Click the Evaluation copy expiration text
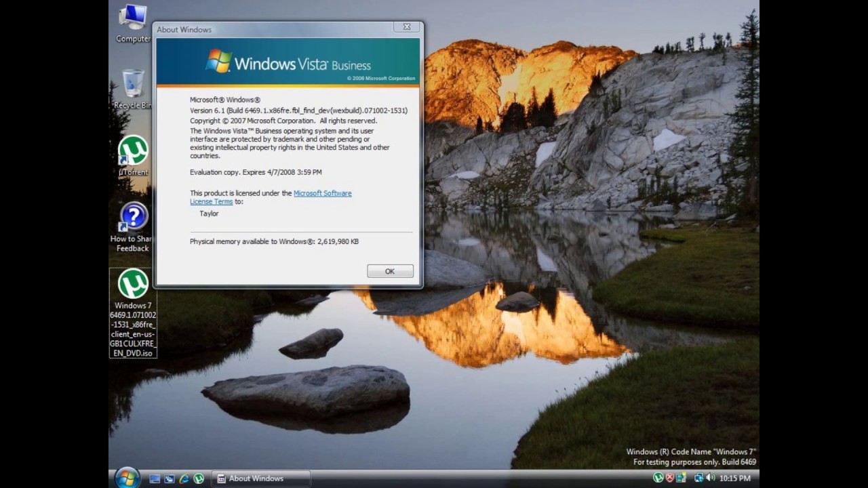The width and height of the screenshot is (868, 488). tap(256, 172)
